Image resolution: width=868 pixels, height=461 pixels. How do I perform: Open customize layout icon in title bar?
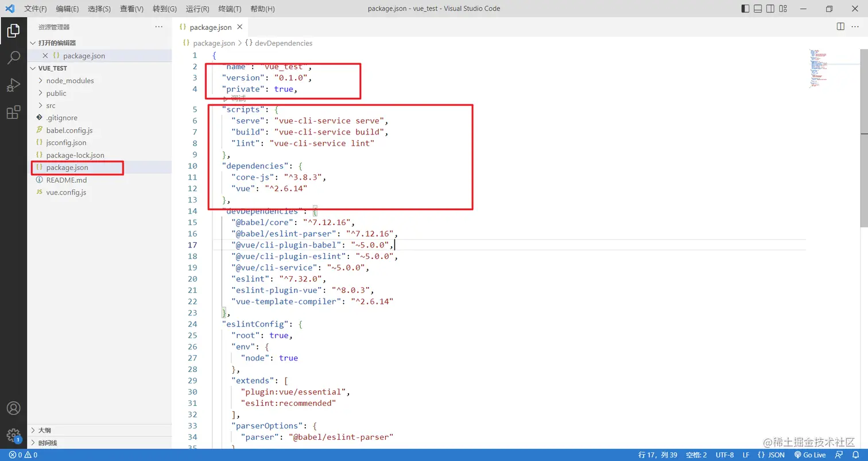click(784, 9)
